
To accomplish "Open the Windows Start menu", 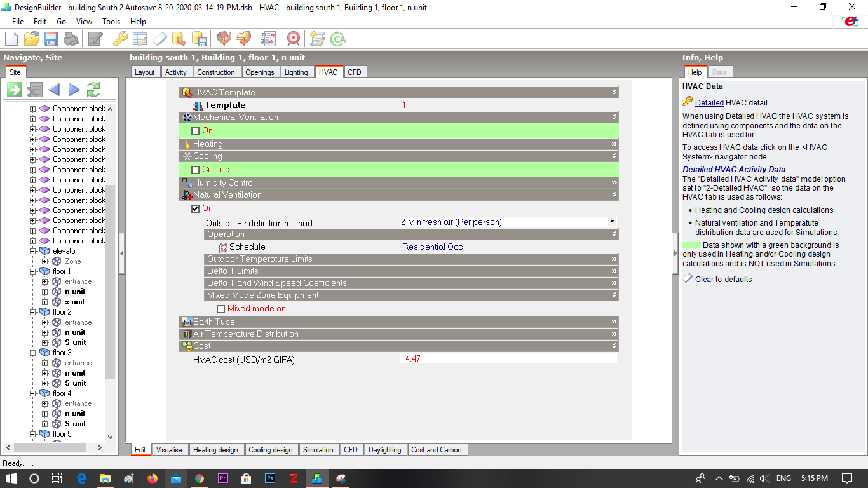I will point(11,478).
